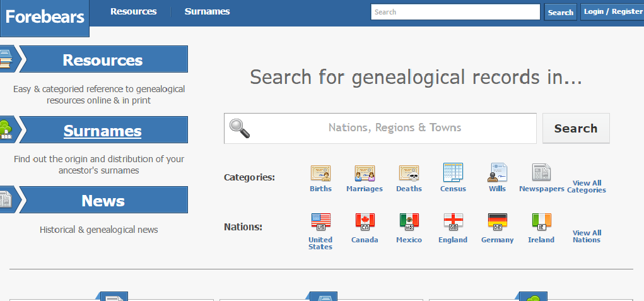Click the 'Historical & genealogical news' description
Viewport: 644px width, 301px height.
tap(99, 230)
